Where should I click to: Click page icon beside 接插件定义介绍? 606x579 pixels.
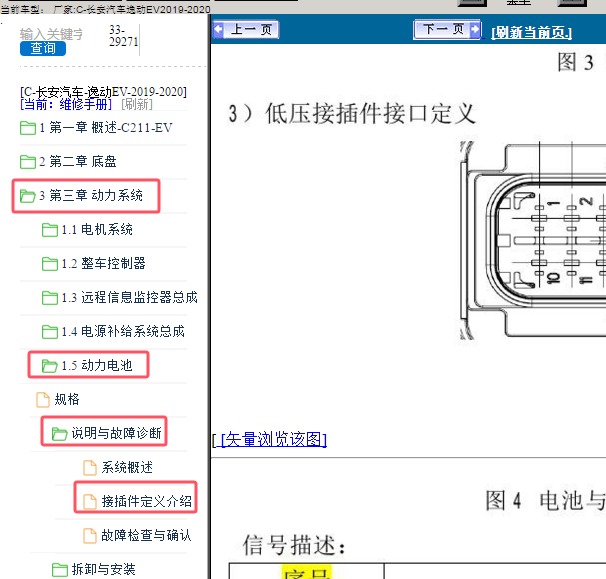(x=90, y=502)
